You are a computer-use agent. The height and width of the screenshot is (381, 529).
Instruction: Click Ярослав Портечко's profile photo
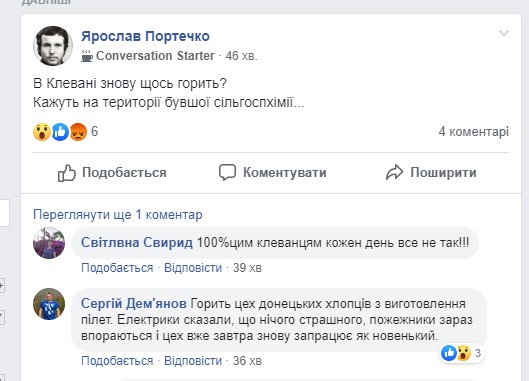[x=53, y=46]
